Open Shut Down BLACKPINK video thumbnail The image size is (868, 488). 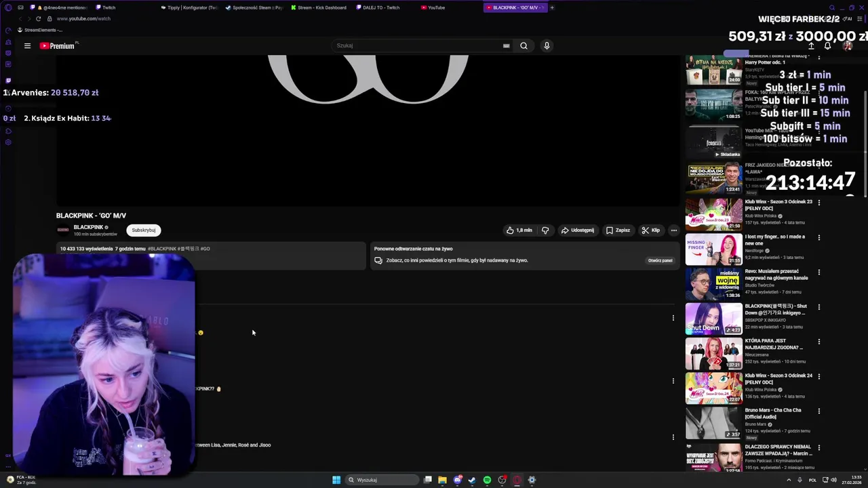713,319
